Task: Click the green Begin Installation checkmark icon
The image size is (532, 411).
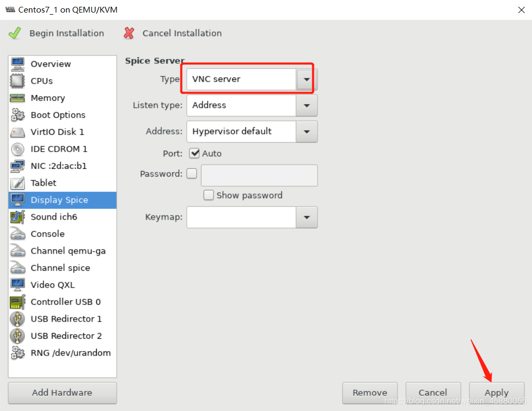Action: [x=15, y=33]
